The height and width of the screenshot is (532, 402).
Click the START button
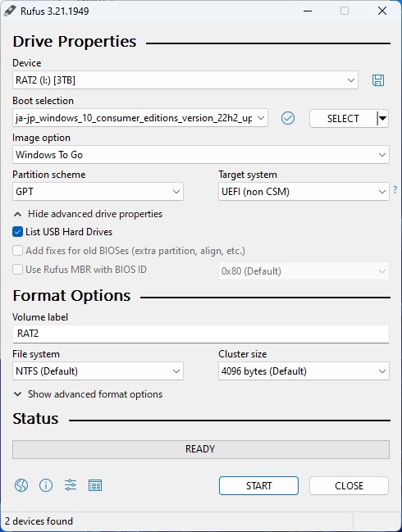(258, 485)
